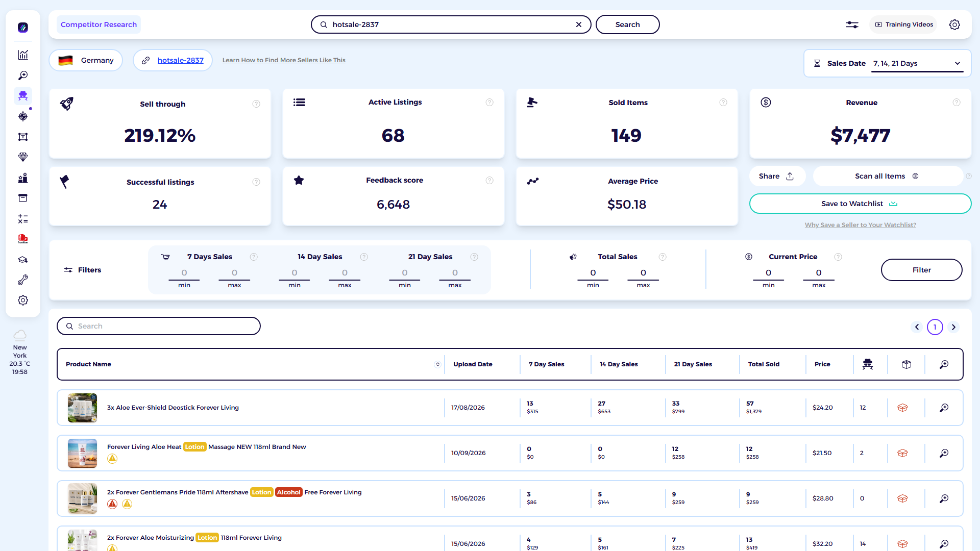Click Save to Watchlist
Screen dimensions: 980x551
(x=860, y=204)
